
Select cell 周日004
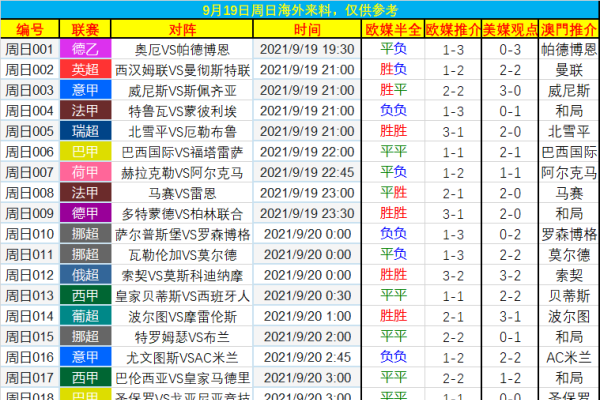point(30,111)
